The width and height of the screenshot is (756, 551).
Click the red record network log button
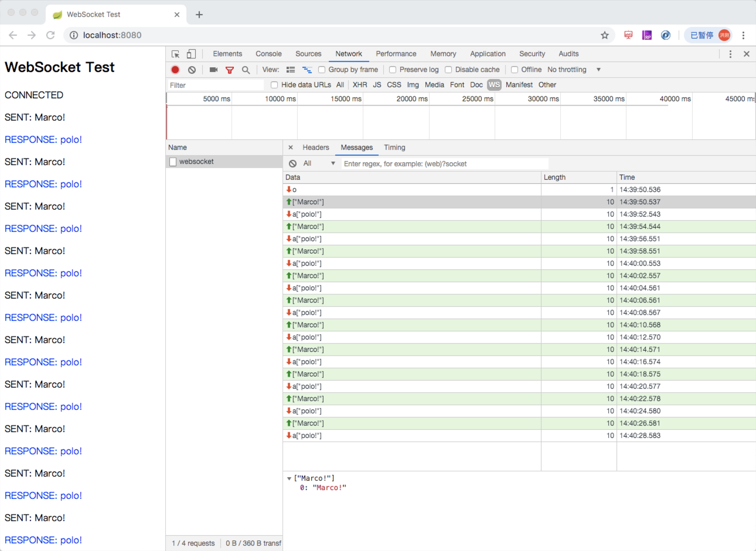coord(175,70)
